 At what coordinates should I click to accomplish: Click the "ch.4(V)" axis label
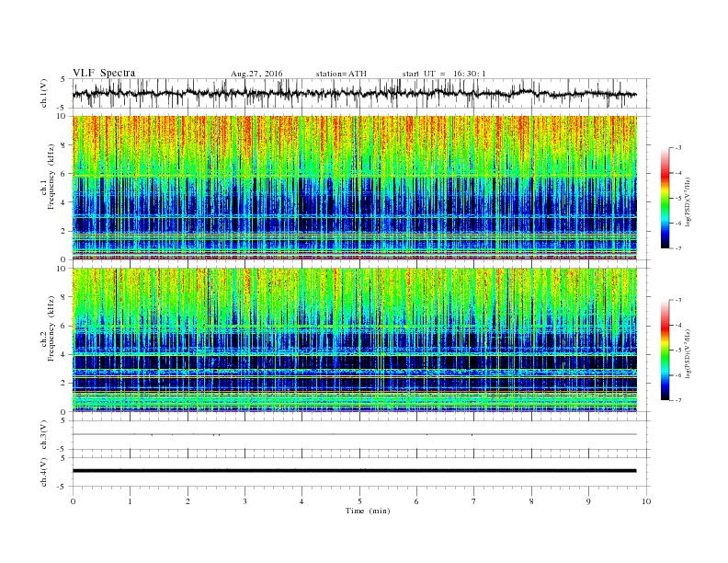coord(43,472)
